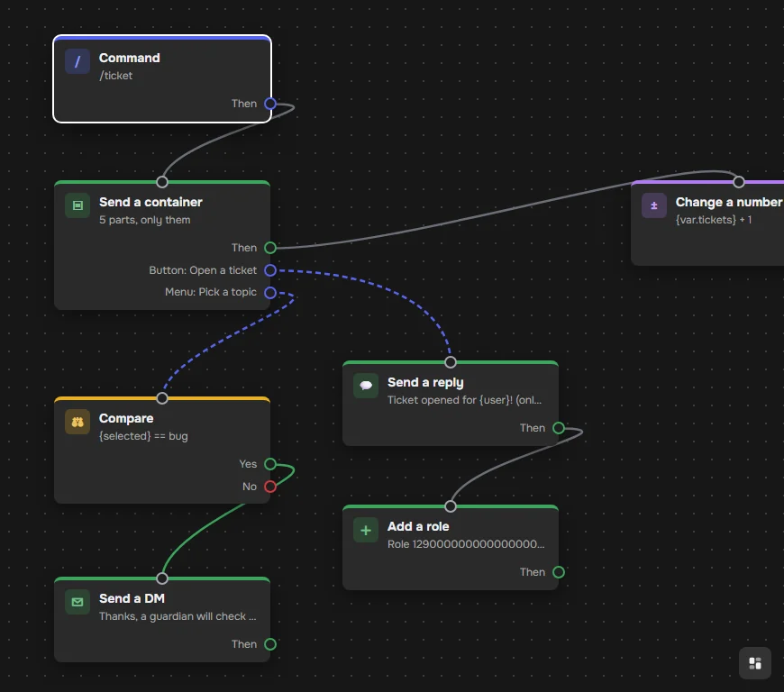
Task: Click the No label on Compare node
Action: coord(249,487)
